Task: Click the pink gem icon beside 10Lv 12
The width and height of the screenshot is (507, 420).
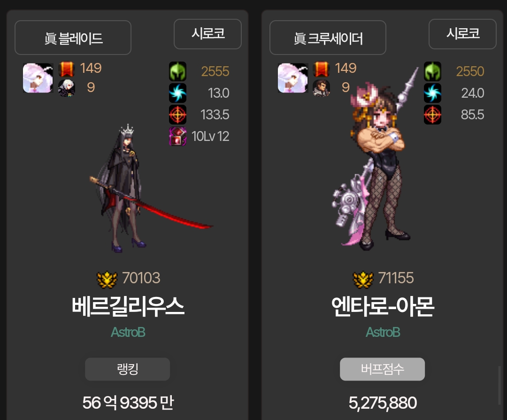Action: click(177, 136)
